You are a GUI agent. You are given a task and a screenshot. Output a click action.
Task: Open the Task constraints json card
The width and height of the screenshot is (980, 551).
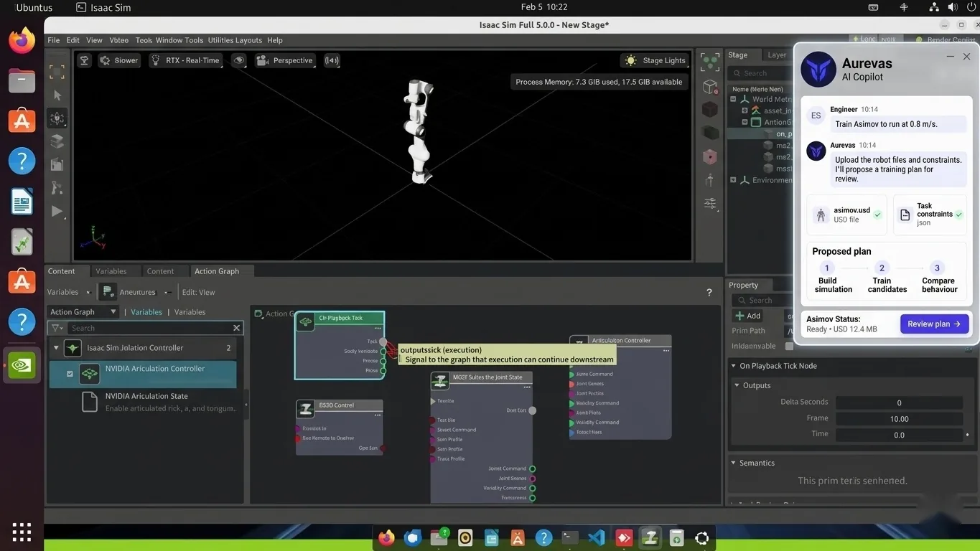pyautogui.click(x=930, y=215)
